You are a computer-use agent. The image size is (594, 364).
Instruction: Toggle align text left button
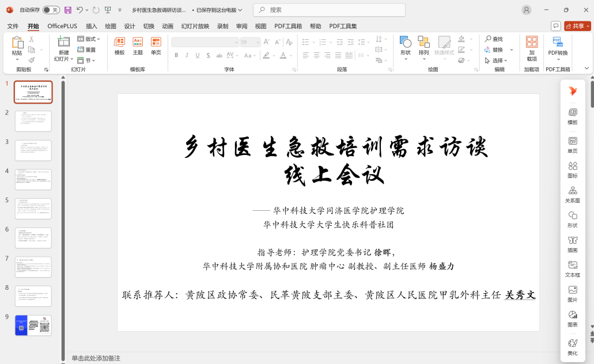point(305,55)
